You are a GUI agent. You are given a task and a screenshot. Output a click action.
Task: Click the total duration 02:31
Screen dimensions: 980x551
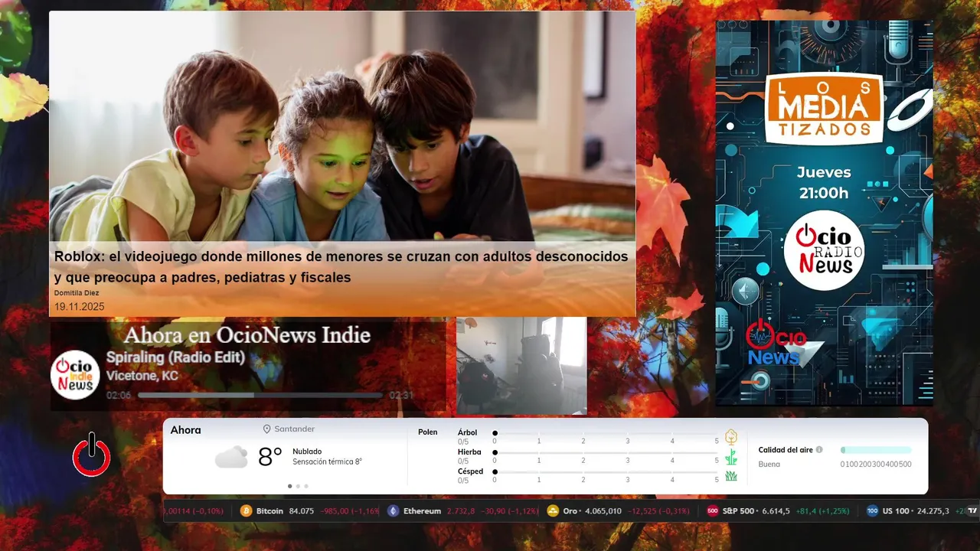click(401, 396)
